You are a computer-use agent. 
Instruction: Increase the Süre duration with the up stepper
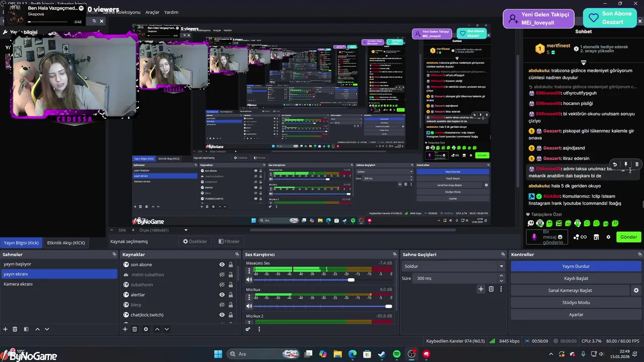pyautogui.click(x=501, y=276)
